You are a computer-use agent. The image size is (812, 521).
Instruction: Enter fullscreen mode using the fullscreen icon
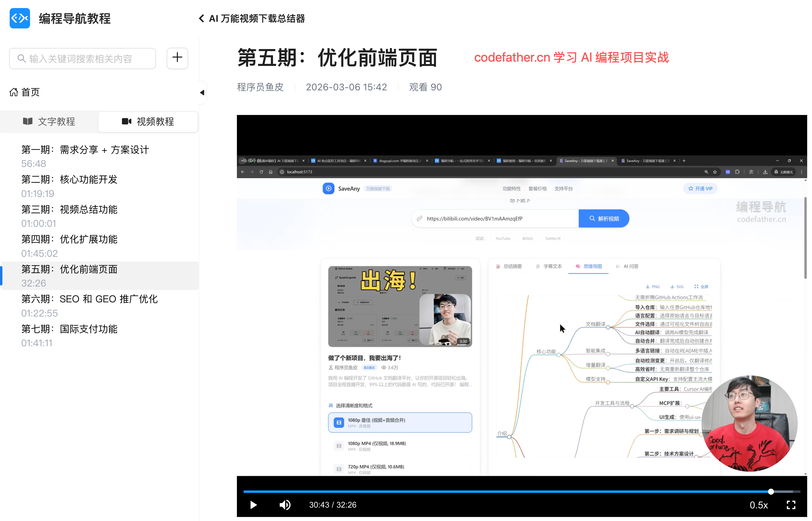point(791,505)
